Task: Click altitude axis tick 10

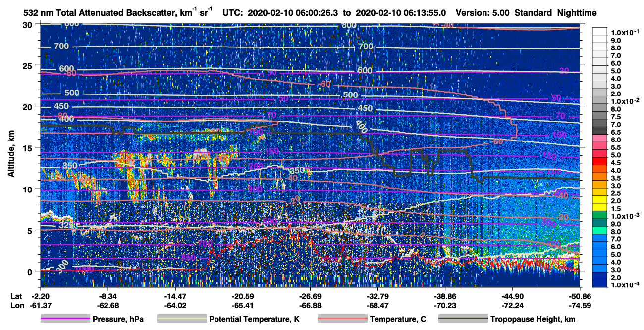Action: pos(29,189)
